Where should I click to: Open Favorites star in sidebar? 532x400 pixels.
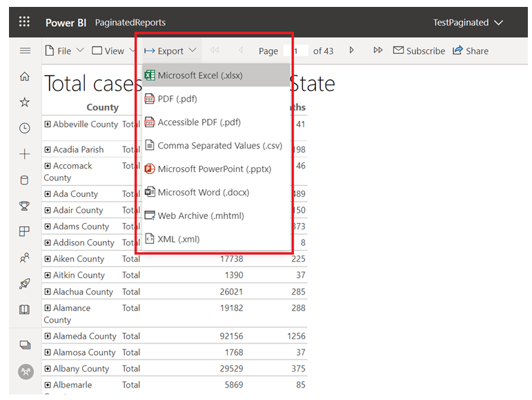(x=24, y=102)
